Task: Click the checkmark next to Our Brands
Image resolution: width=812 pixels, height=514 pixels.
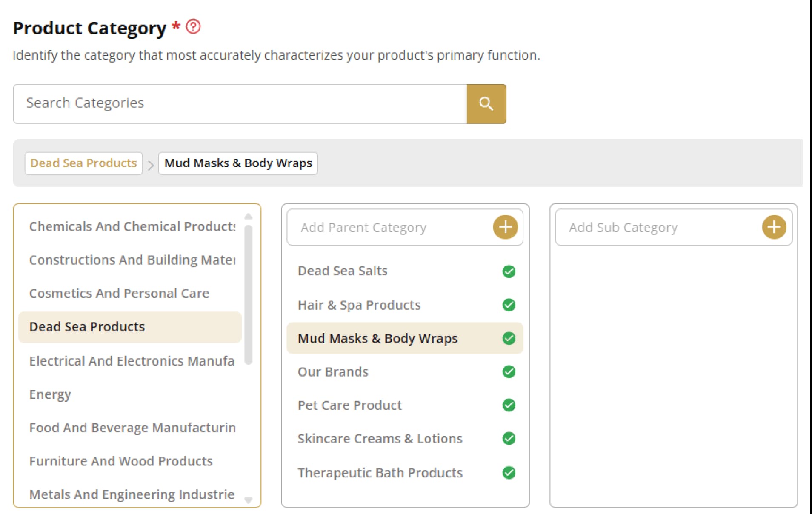Action: coord(509,372)
